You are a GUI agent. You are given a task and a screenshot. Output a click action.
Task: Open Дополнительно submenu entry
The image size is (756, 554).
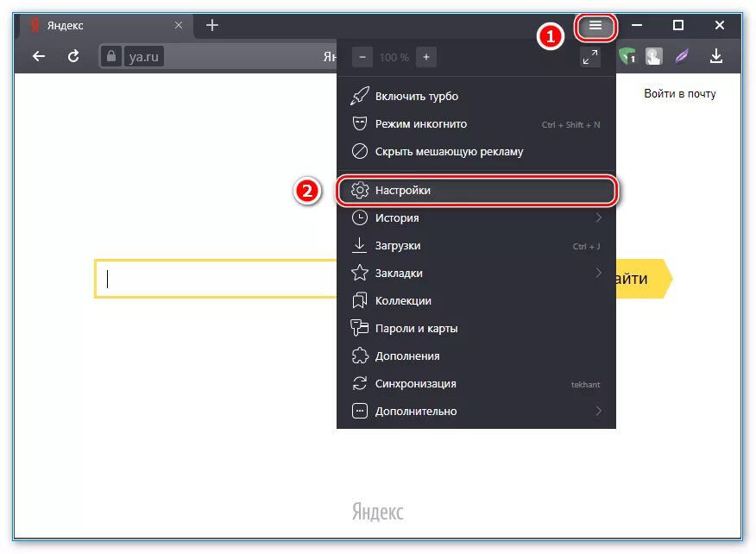coord(476,412)
